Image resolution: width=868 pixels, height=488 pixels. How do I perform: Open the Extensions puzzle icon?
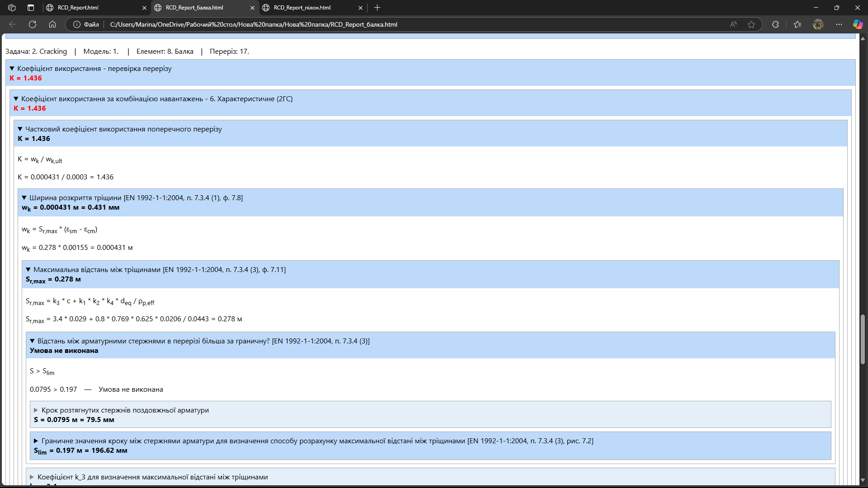coord(776,24)
